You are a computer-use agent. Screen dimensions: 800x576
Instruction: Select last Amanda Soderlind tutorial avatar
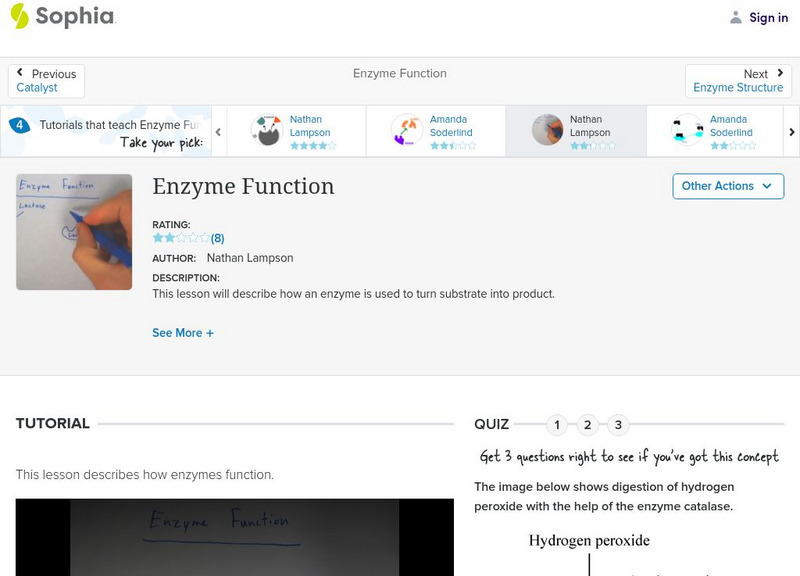coord(687,130)
